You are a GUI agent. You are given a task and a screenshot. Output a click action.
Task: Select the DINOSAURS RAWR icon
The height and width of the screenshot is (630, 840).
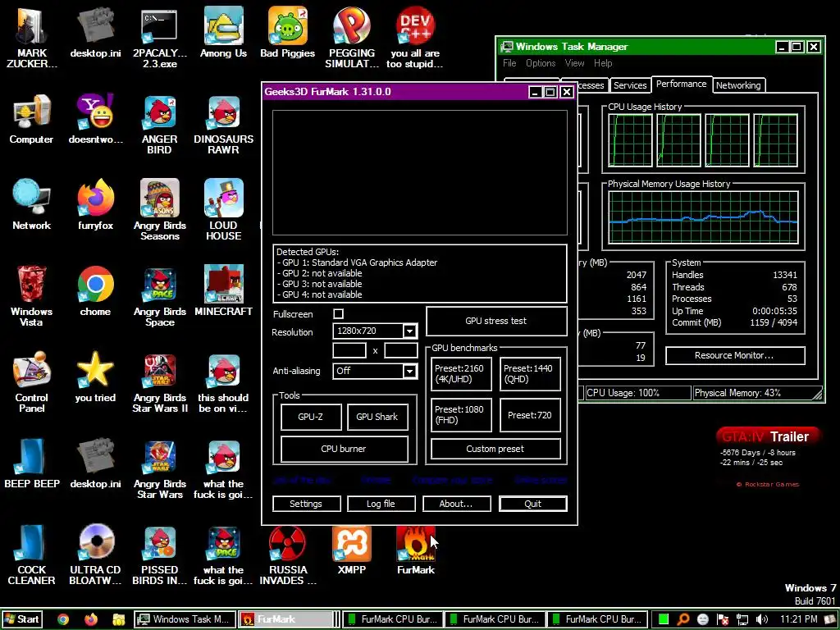(x=223, y=125)
